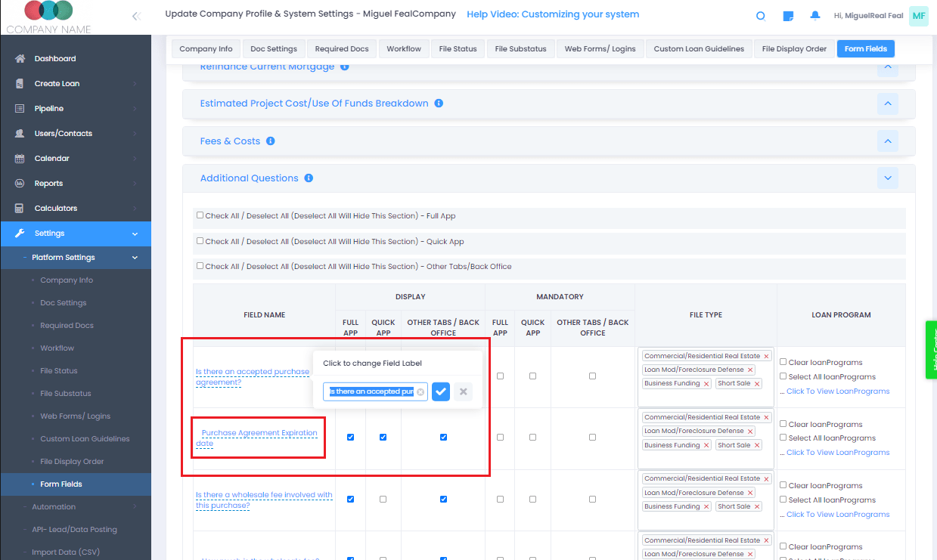Click the Settings wrench icon
Screen dimensions: 937x560
pyautogui.click(x=20, y=234)
